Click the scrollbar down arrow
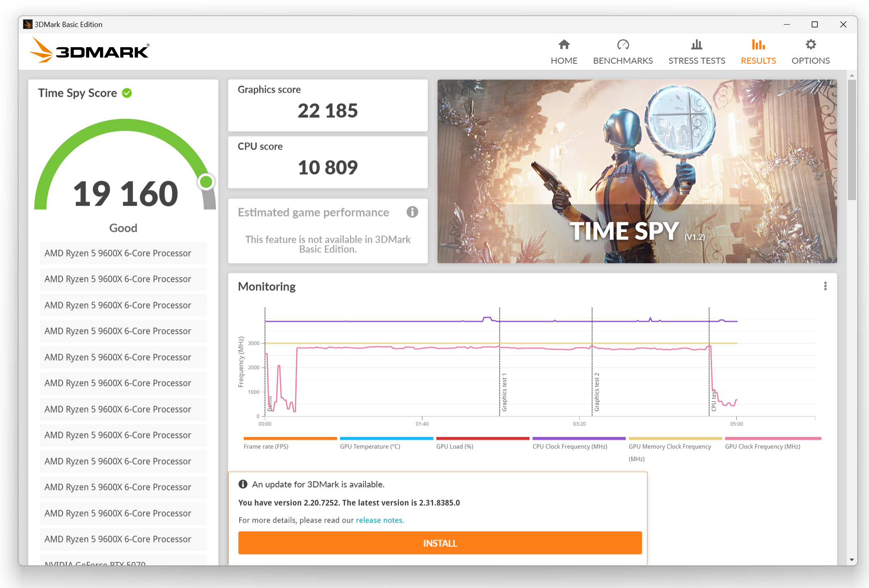The image size is (869, 588). point(852,560)
